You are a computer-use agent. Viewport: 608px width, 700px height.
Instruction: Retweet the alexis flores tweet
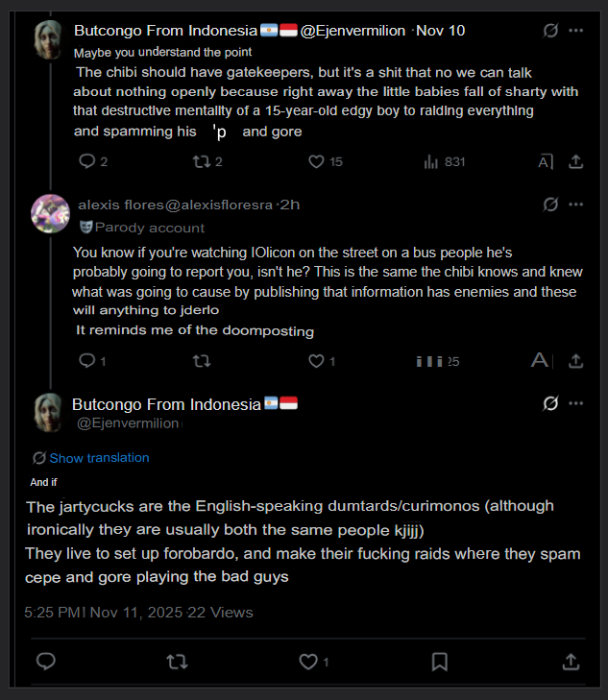pos(202,361)
